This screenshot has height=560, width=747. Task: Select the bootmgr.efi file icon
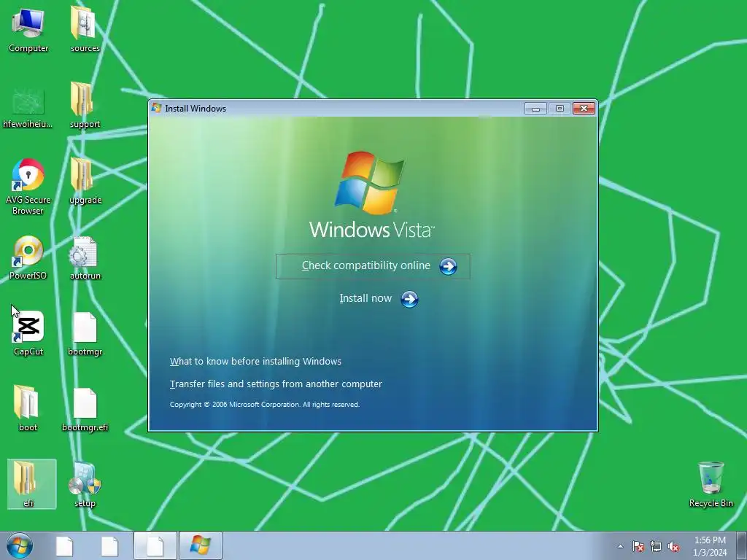(x=85, y=410)
